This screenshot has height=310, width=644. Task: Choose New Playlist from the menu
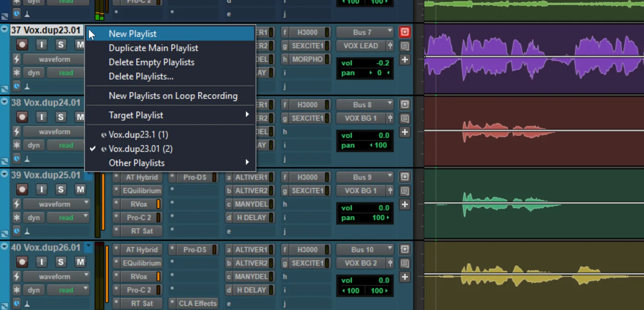coord(171,34)
